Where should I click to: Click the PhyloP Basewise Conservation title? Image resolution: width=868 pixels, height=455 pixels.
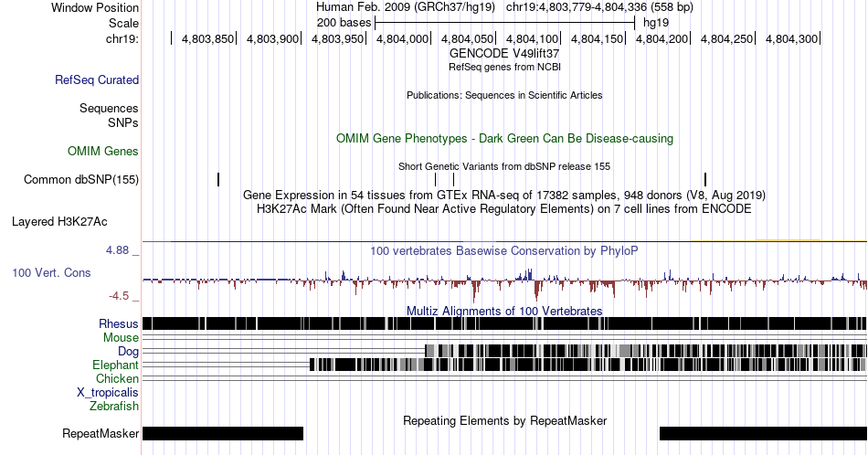pyautogui.click(x=504, y=250)
